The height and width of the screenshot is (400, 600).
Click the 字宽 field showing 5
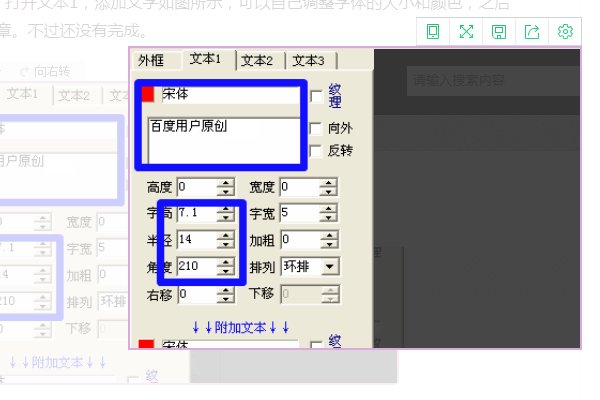tap(300, 213)
